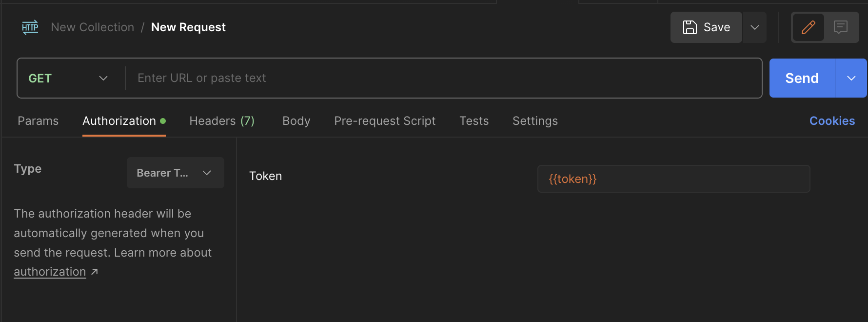Open comments via the comment bubble icon
The image size is (868, 322).
(840, 27)
